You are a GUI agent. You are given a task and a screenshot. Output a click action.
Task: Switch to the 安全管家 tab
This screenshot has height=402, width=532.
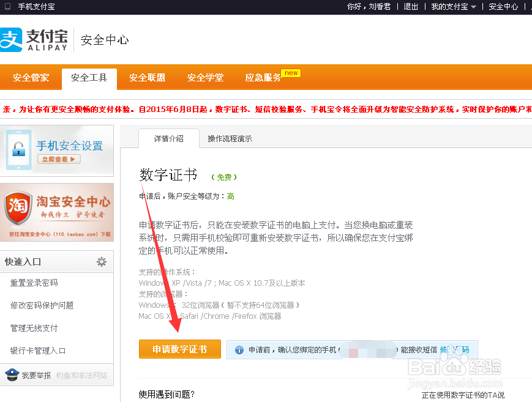[x=31, y=78]
